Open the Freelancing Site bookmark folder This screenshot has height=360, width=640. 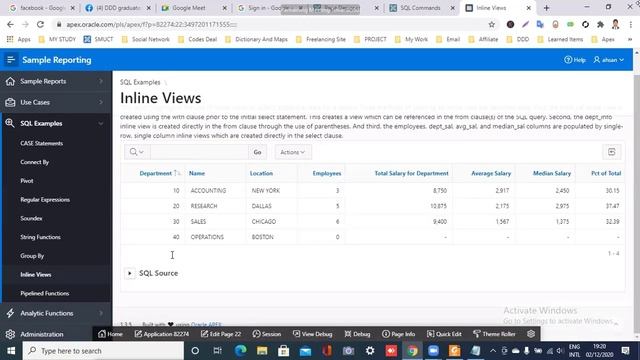320,39
